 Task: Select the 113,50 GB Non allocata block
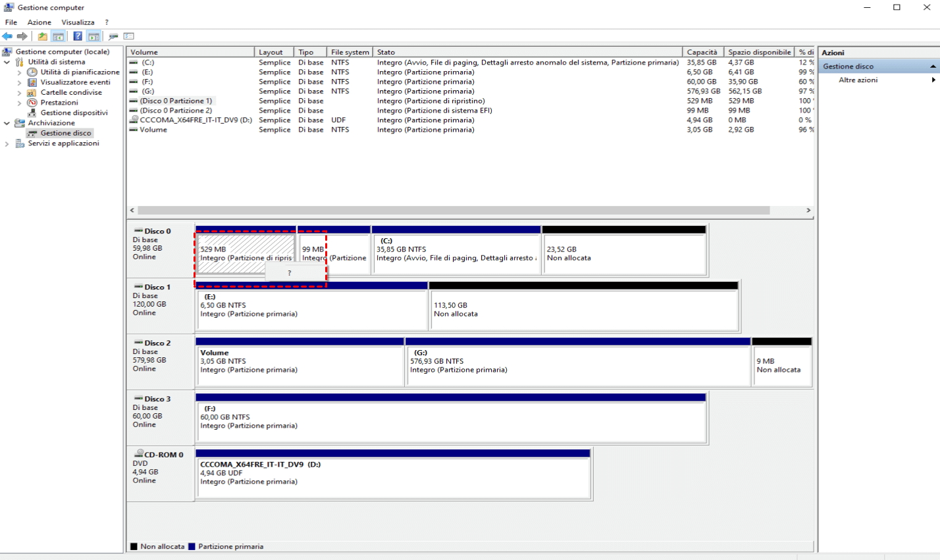(x=584, y=306)
